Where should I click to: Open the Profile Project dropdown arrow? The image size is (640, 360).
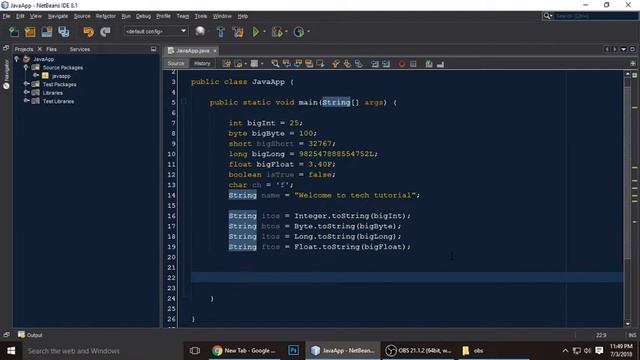click(309, 32)
